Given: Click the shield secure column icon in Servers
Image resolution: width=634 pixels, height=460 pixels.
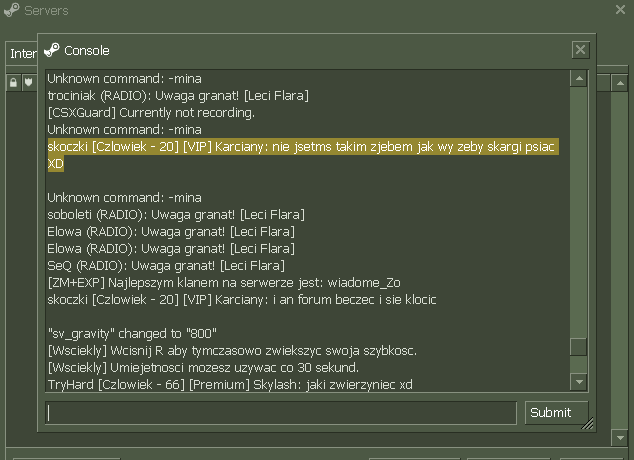Looking at the screenshot, I should pos(28,82).
